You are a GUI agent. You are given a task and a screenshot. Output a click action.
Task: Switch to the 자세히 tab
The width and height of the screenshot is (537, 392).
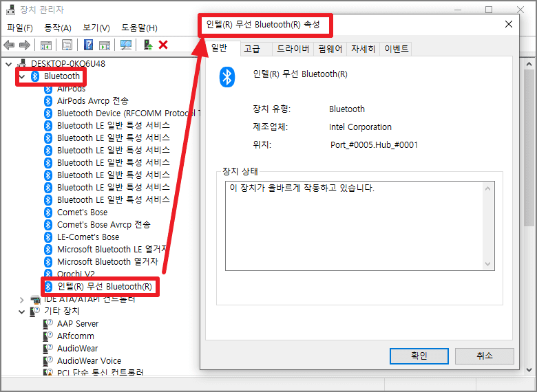(x=363, y=49)
